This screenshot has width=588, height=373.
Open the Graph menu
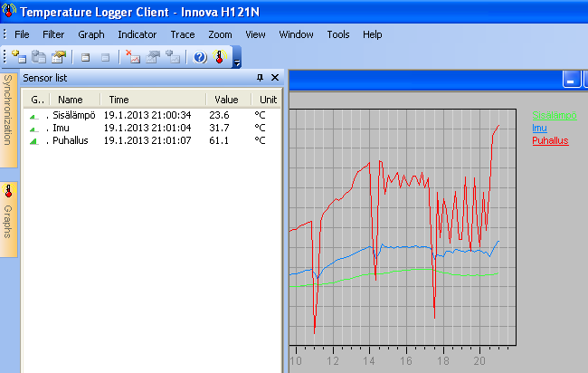coord(91,34)
